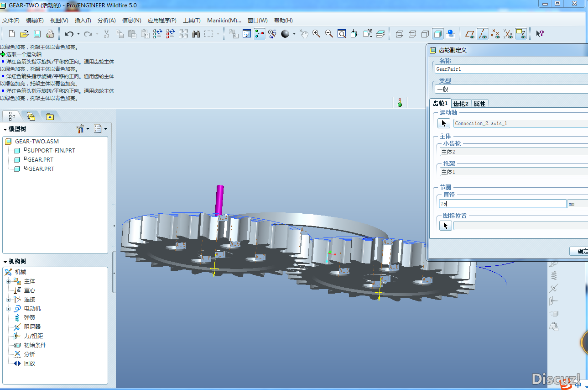
Task: Open the undo history dropdown arrow
Action: tap(78, 34)
